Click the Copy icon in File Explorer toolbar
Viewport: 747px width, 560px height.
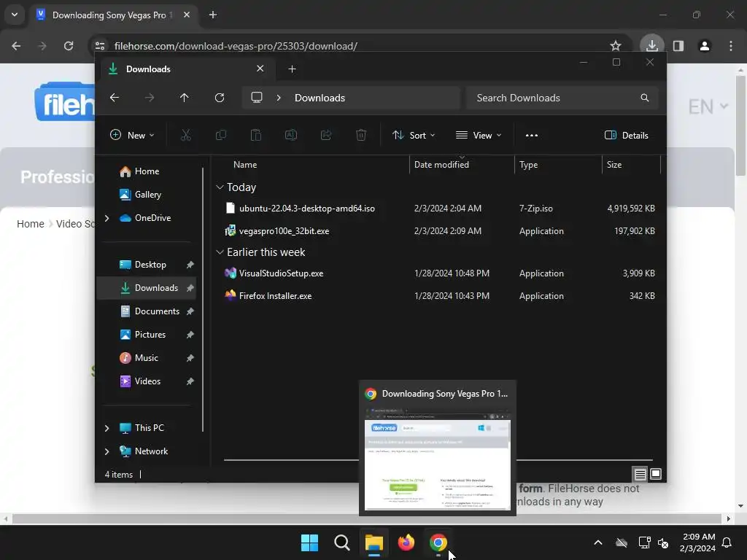point(220,135)
